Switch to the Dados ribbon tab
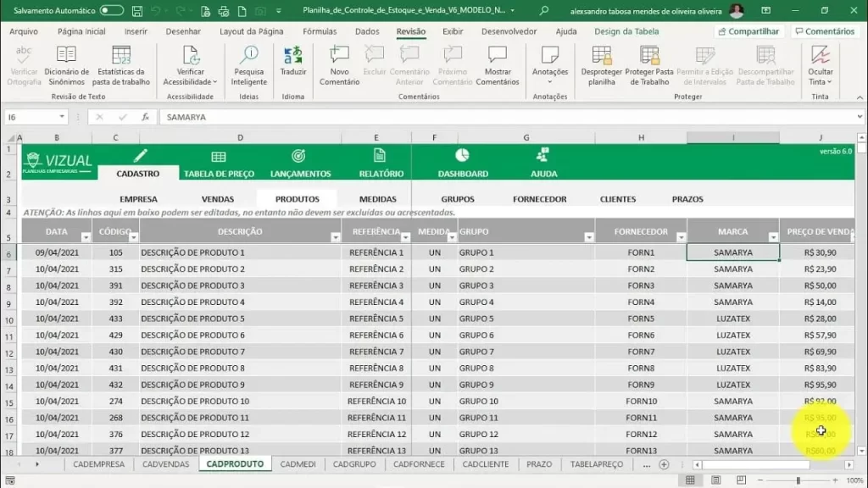Image resolution: width=868 pixels, height=488 pixels. [x=367, y=31]
